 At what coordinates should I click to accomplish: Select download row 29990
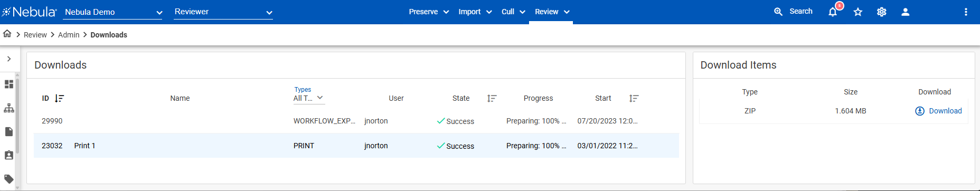click(x=356, y=121)
